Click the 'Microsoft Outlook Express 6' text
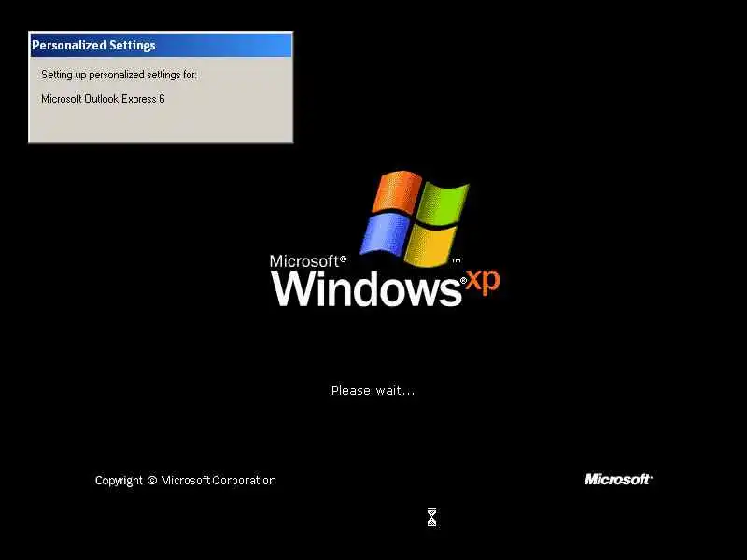Image resolution: width=747 pixels, height=560 pixels. 103,99
